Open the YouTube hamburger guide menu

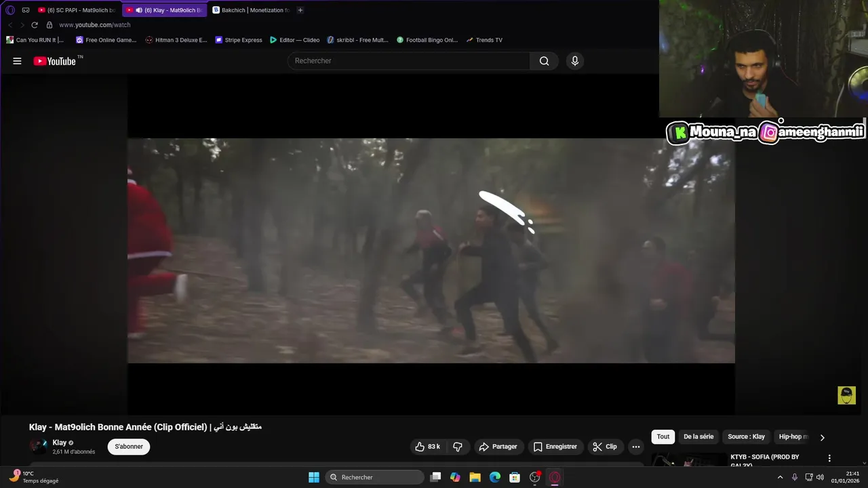pyautogui.click(x=17, y=61)
